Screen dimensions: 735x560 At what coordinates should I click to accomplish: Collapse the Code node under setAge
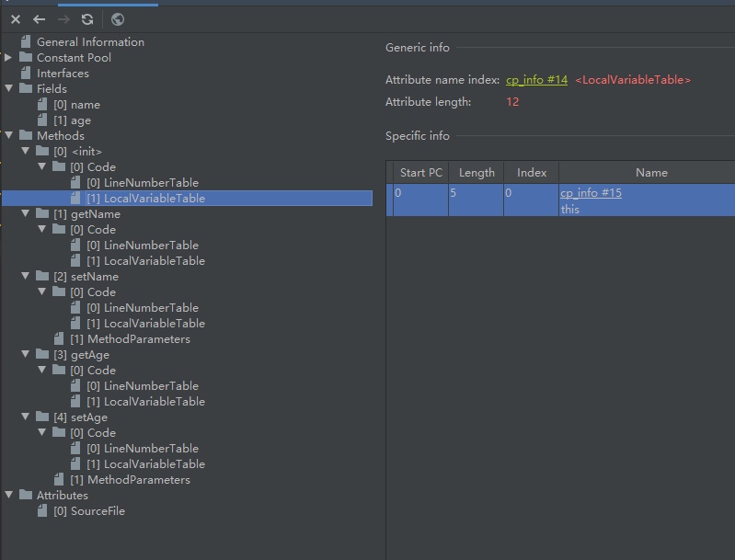point(41,431)
